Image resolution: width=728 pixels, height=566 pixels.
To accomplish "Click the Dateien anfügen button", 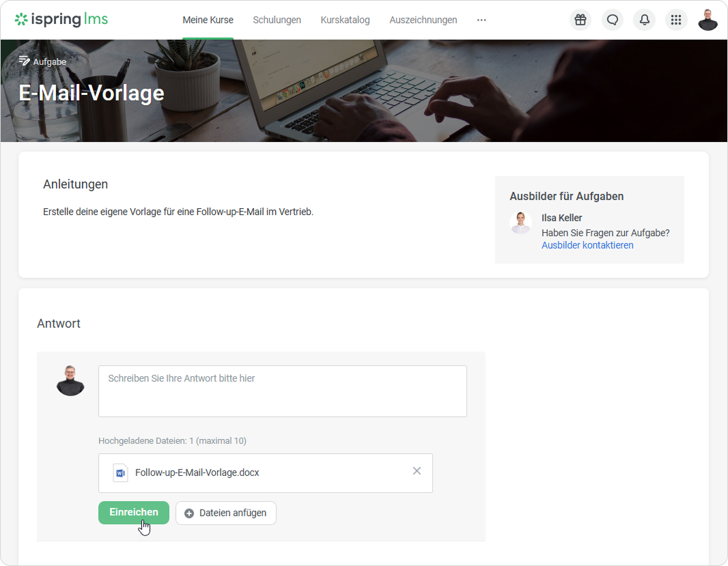I will click(x=226, y=513).
